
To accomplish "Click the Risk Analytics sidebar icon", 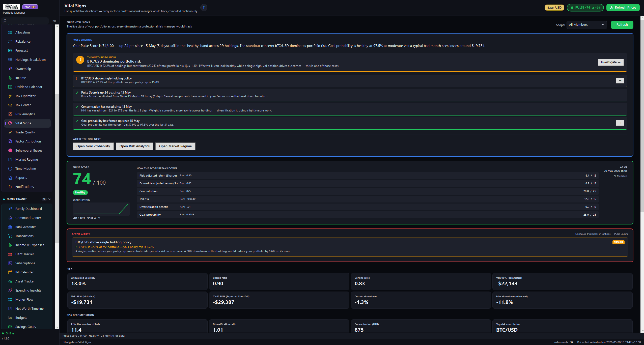I will (x=10, y=114).
